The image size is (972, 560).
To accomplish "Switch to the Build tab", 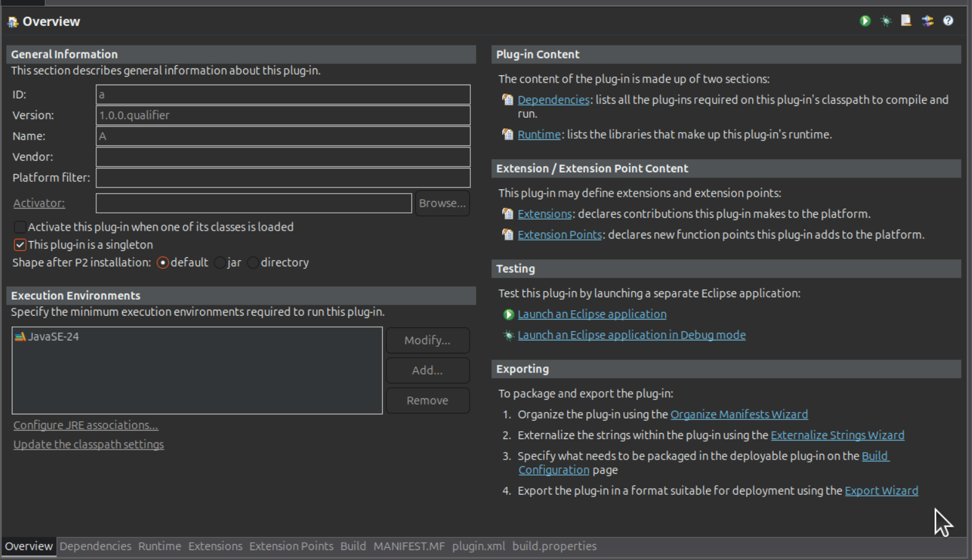I will [353, 546].
